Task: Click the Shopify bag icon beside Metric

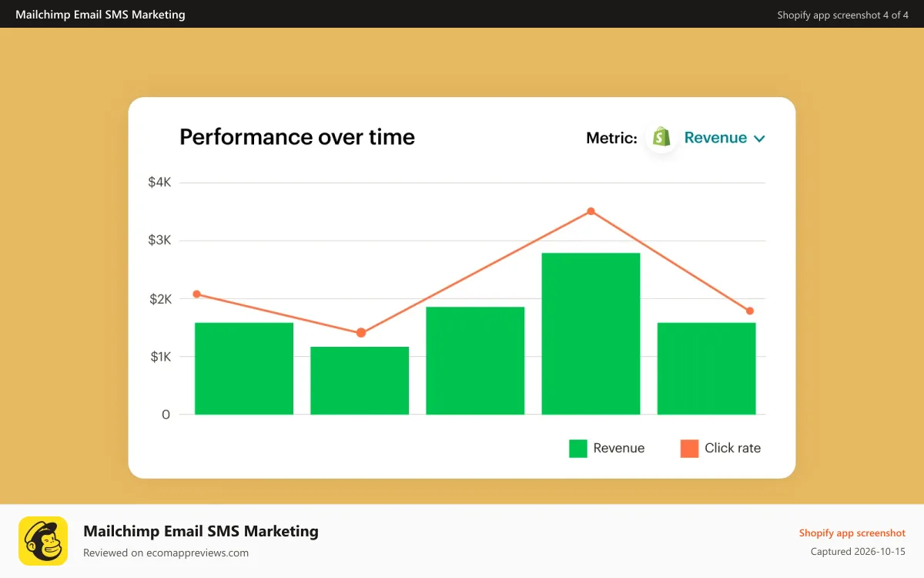Action: (661, 137)
